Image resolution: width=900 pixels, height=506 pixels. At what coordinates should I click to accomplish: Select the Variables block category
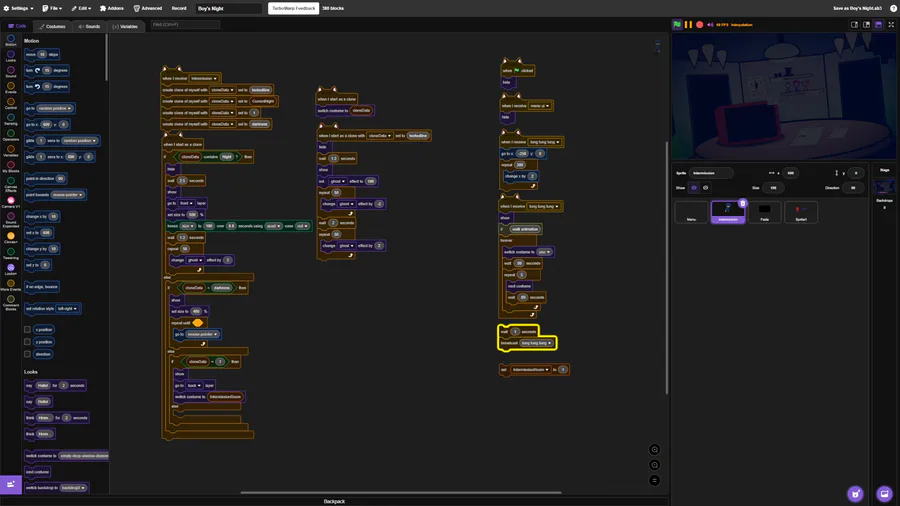pos(10,151)
